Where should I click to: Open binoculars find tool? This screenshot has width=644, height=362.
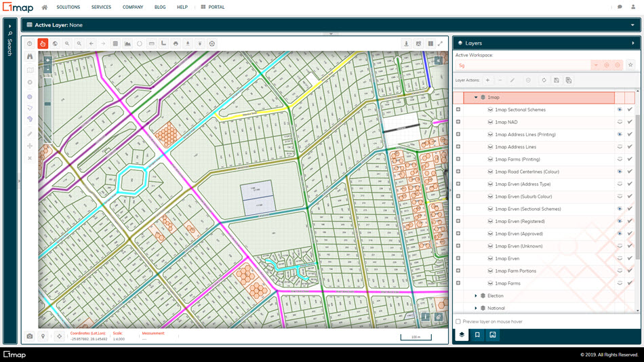click(x=30, y=56)
